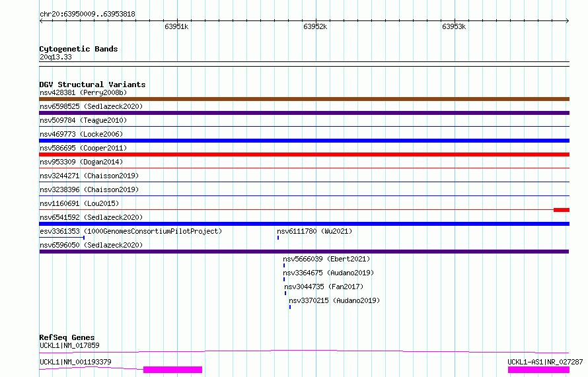Click variant label nsv469773 (Locke2006)
Viewport: 588px width, 377px height.
pos(81,134)
